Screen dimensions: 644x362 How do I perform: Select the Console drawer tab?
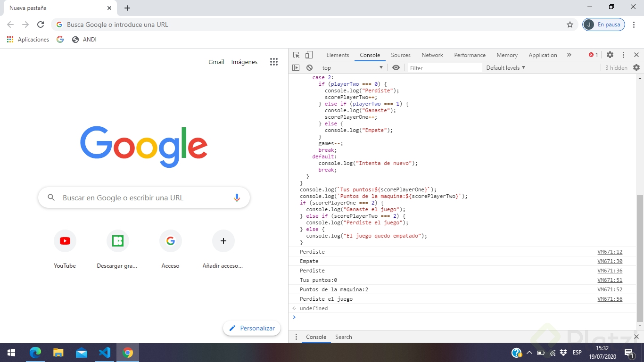click(x=316, y=337)
